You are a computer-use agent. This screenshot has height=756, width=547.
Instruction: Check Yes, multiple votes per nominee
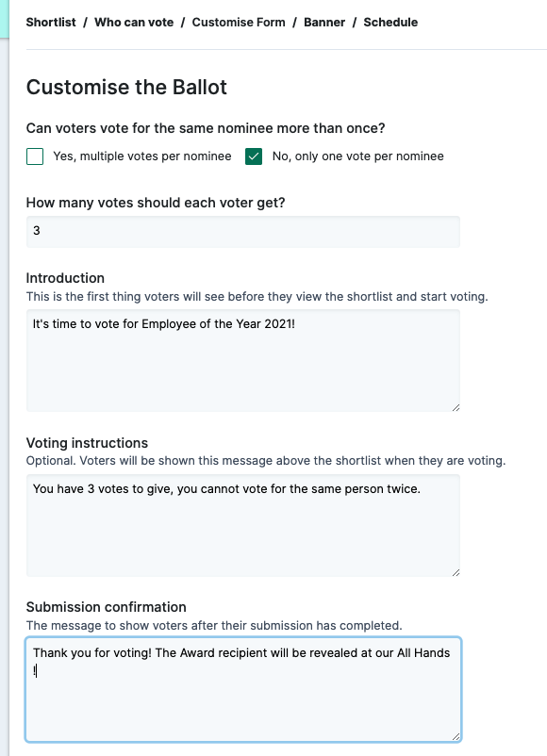coord(35,156)
